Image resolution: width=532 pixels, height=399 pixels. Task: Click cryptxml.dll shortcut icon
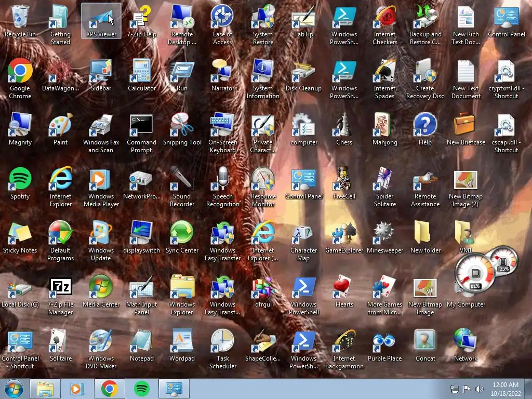(506, 79)
